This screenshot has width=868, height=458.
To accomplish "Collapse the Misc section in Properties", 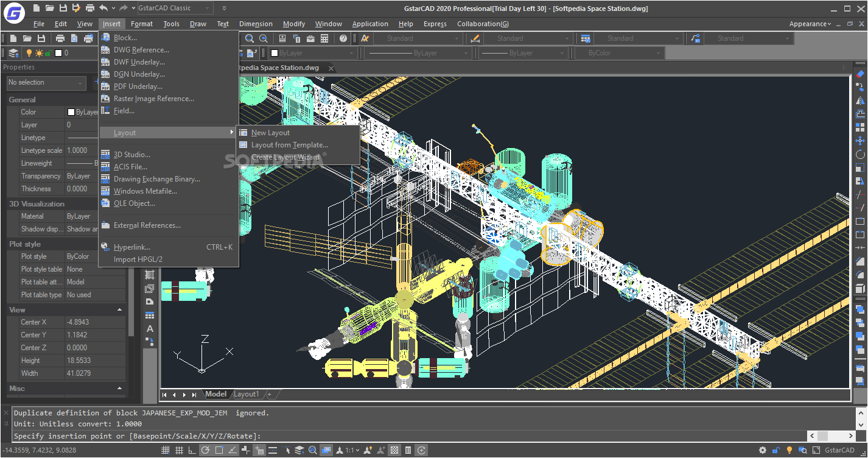I will pyautogui.click(x=120, y=389).
